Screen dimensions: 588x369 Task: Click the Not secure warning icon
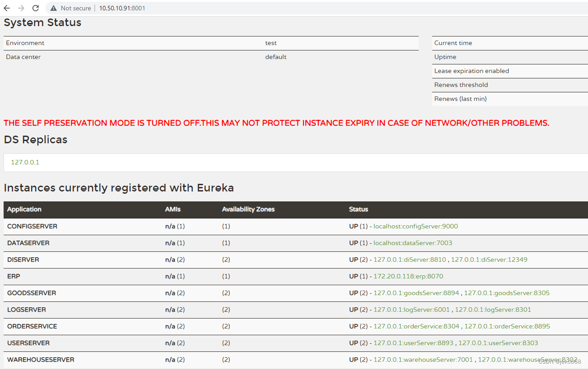pos(54,8)
